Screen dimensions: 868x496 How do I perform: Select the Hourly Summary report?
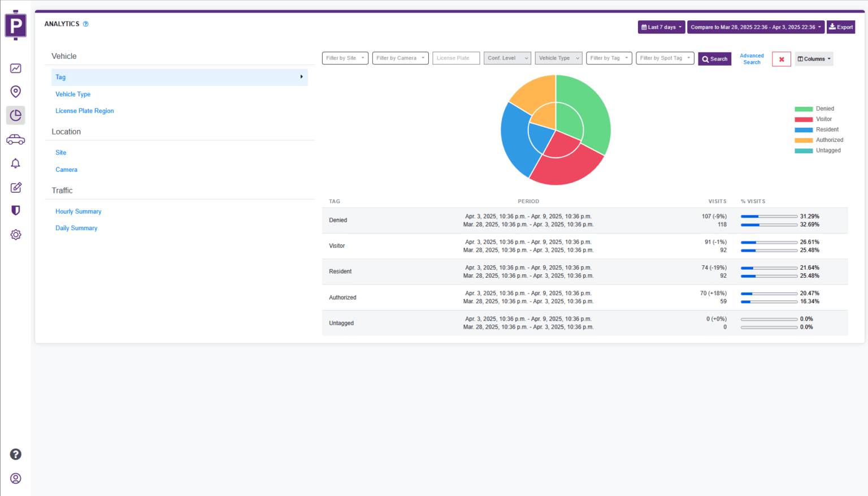click(79, 212)
